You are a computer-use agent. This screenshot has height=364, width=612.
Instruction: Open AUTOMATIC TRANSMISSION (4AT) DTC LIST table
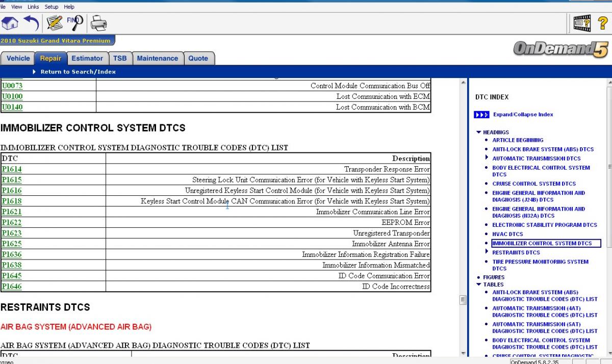[x=545, y=311]
